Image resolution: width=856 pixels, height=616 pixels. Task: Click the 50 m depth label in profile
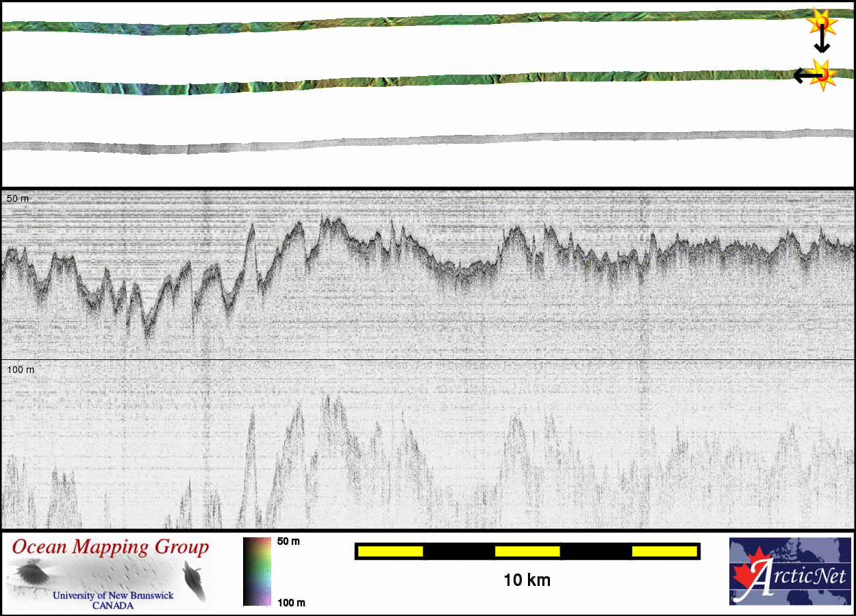[x=18, y=198]
